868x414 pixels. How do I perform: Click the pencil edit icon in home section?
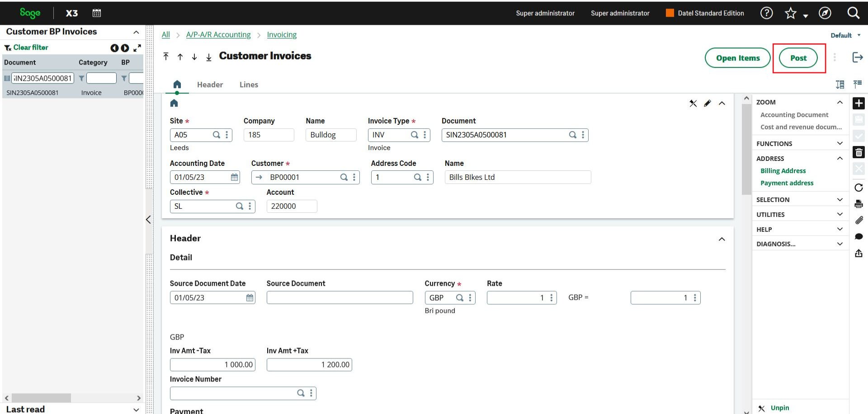point(707,103)
